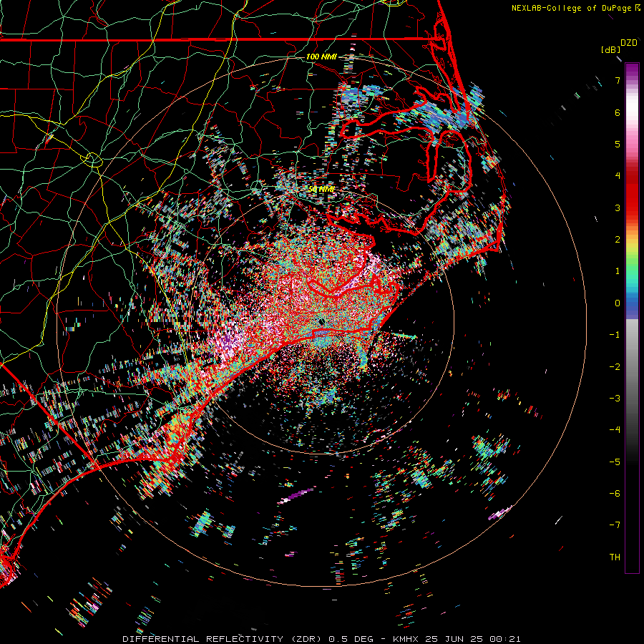This screenshot has width=644, height=644.
Task: Click the 0 value on the color scale
Action: tap(618, 303)
